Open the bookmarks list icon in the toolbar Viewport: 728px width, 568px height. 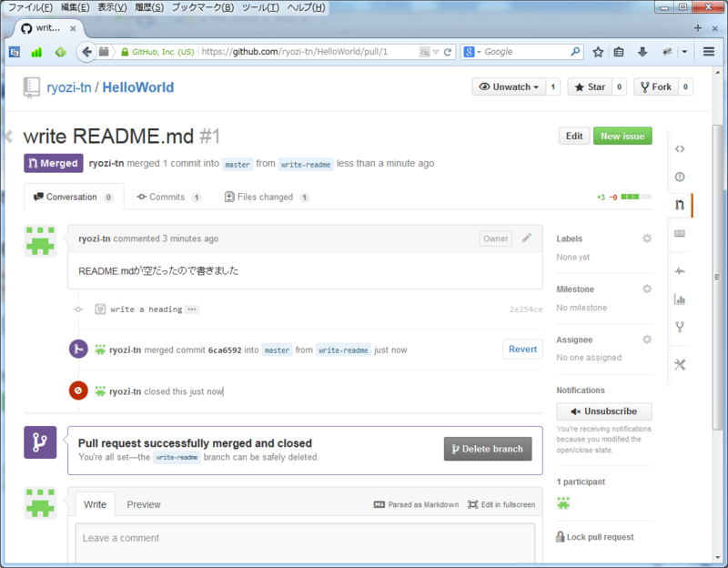[x=619, y=52]
